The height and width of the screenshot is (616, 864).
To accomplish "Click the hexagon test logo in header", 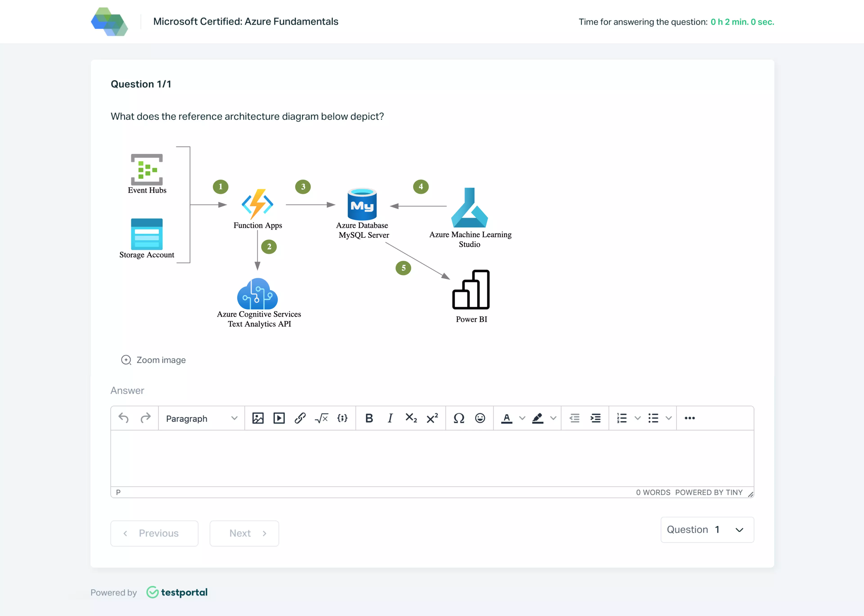I will [x=110, y=22].
